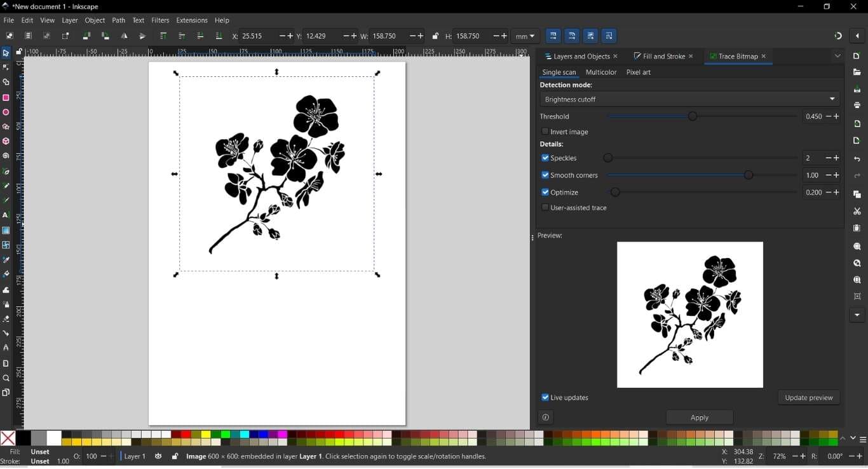Close the Trace Bitmap tab
The height and width of the screenshot is (469, 868).
coord(764,57)
